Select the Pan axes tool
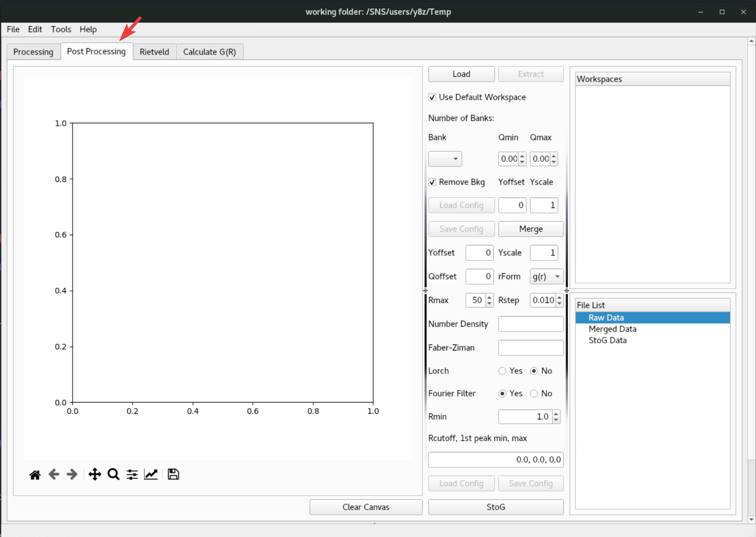 tap(95, 474)
